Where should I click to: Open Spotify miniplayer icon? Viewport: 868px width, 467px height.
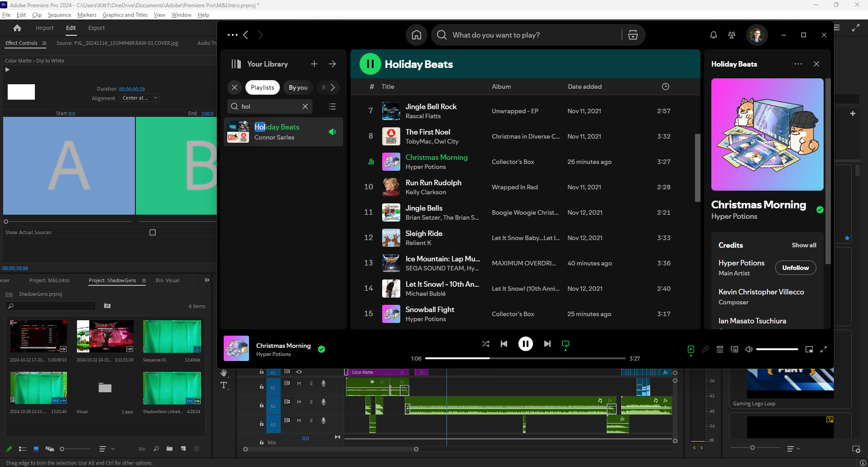[x=809, y=349]
